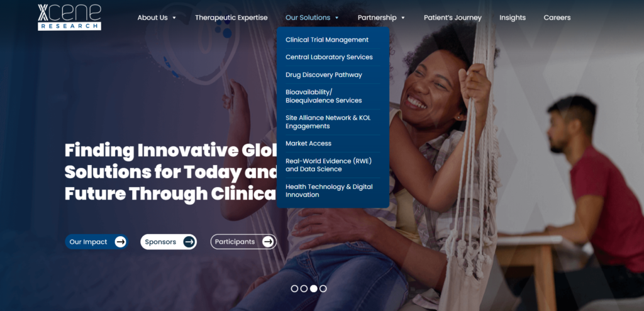The height and width of the screenshot is (311, 644).
Task: Select the first carousel slide dot
Action: [294, 289]
